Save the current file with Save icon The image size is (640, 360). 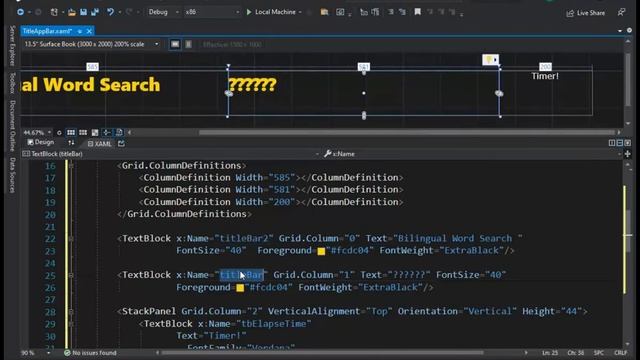click(x=83, y=12)
